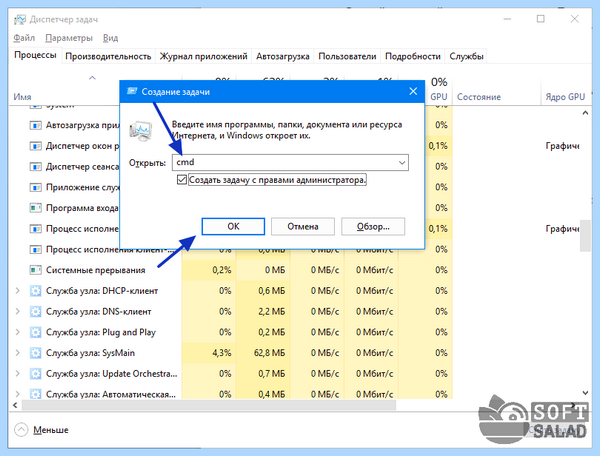The width and height of the screenshot is (600, 456).
Task: Click the 62,8 МБ memory value
Action: pos(269,353)
